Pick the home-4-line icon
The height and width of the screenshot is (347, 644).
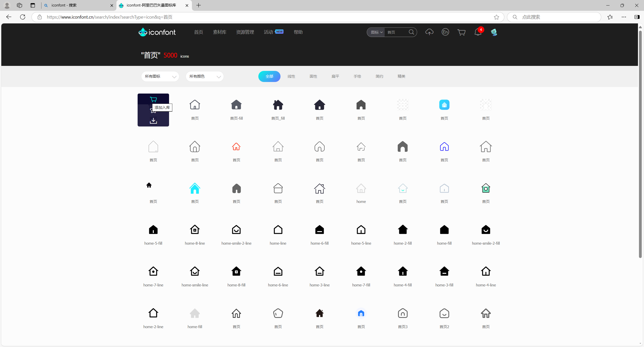point(486,271)
